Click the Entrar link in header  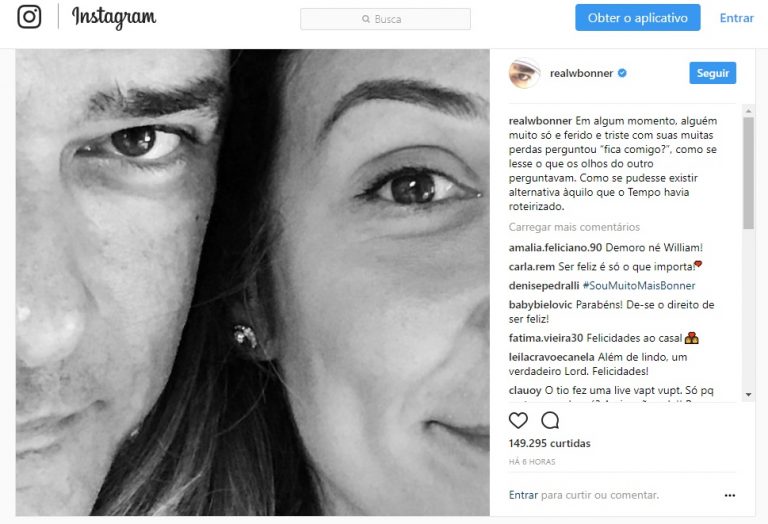click(736, 18)
